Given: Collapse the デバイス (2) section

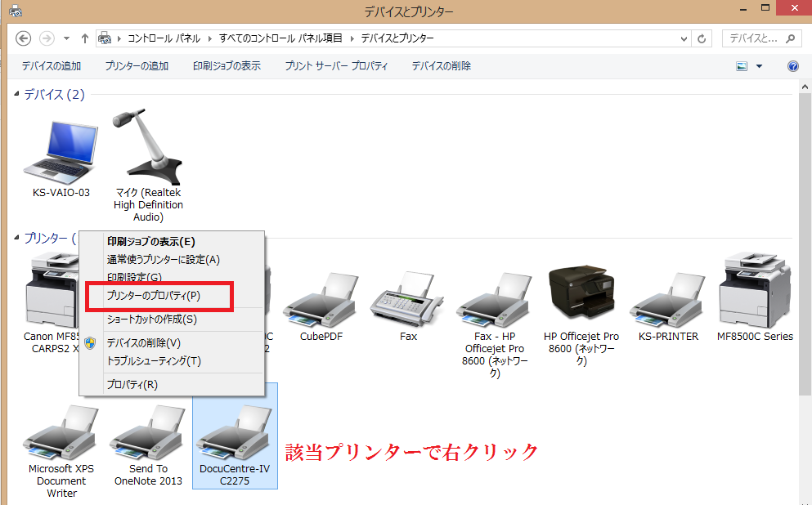Looking at the screenshot, I should [17, 96].
